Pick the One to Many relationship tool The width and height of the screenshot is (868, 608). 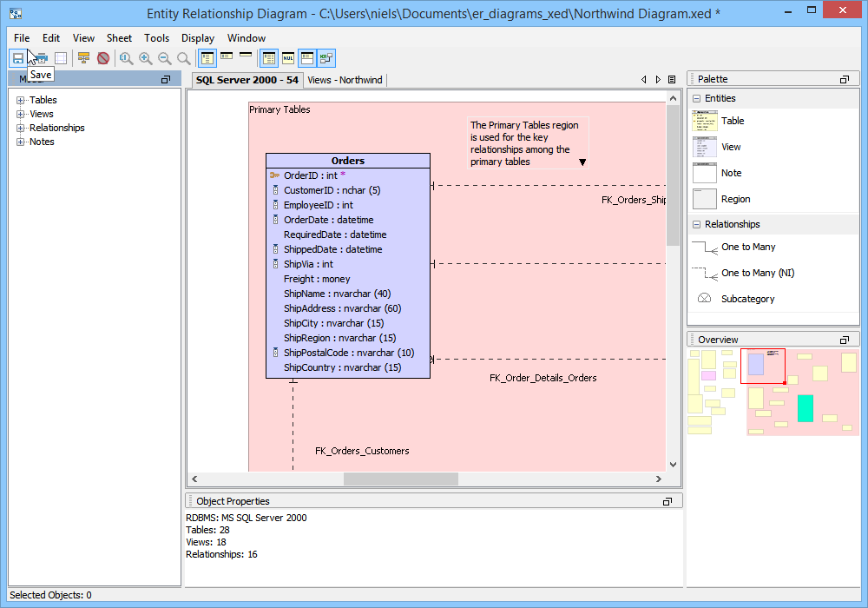tap(747, 248)
